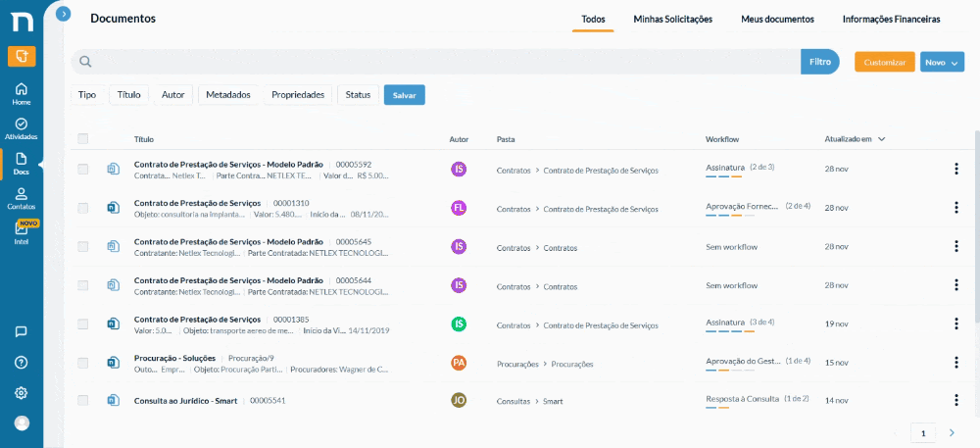The width and height of the screenshot is (980, 448).
Task: Open Home from the sidebar
Action: click(x=22, y=94)
